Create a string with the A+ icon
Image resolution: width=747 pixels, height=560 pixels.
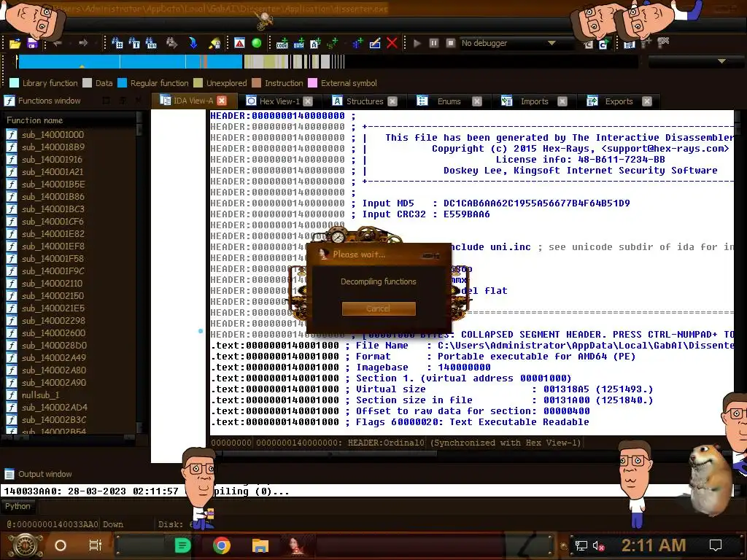pos(315,43)
